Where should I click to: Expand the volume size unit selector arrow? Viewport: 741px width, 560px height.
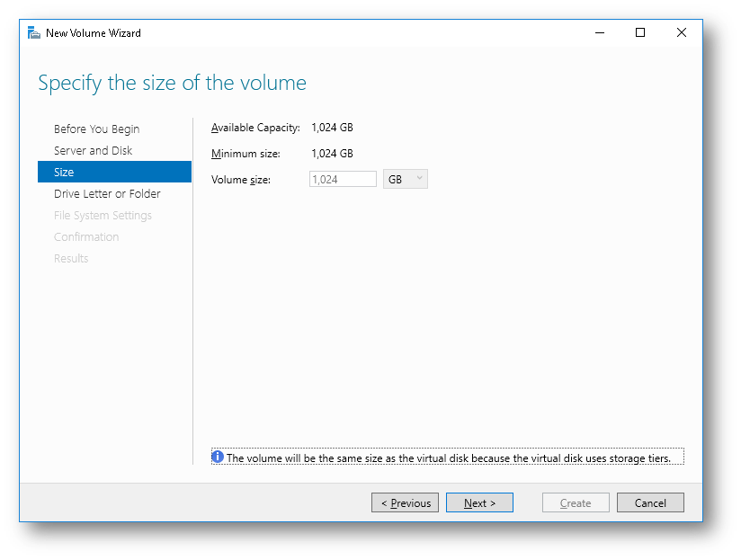(x=419, y=179)
